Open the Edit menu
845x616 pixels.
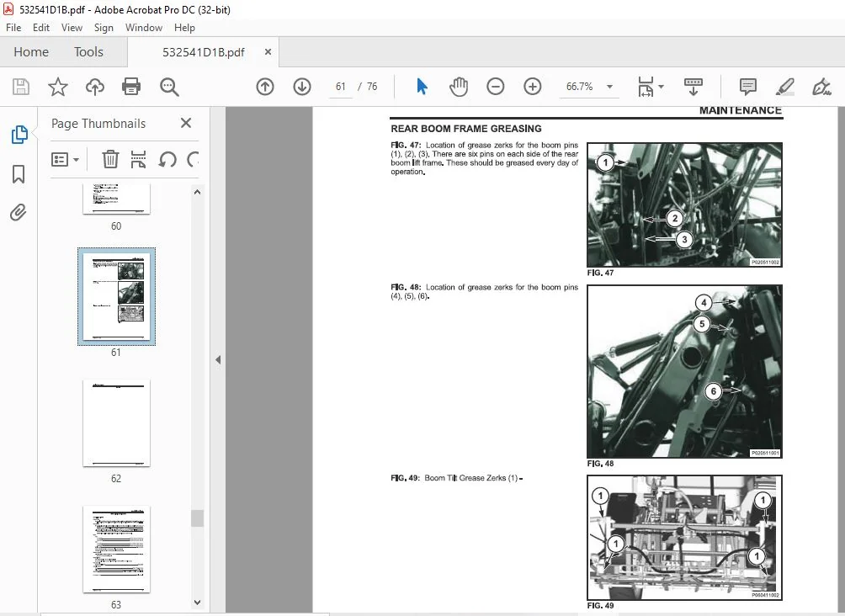pos(41,28)
